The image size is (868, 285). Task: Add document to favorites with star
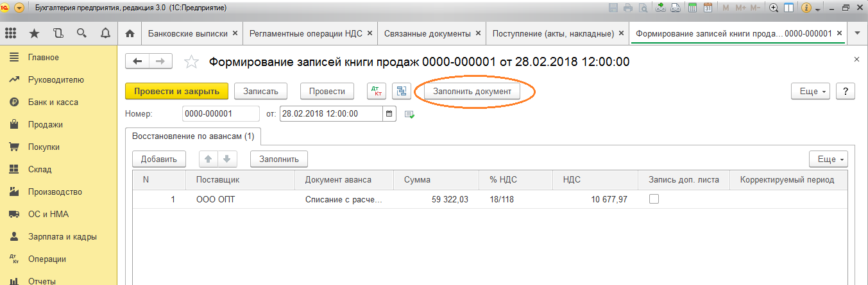[191, 62]
